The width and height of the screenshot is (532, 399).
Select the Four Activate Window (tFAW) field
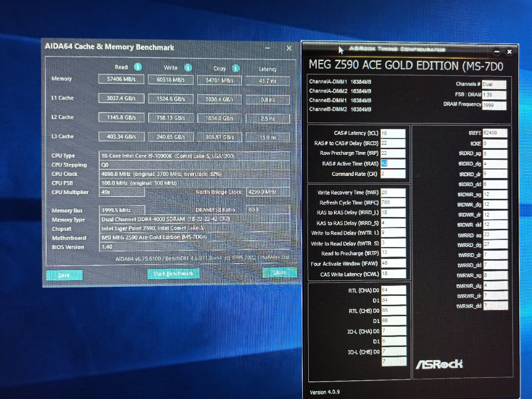[393, 263]
